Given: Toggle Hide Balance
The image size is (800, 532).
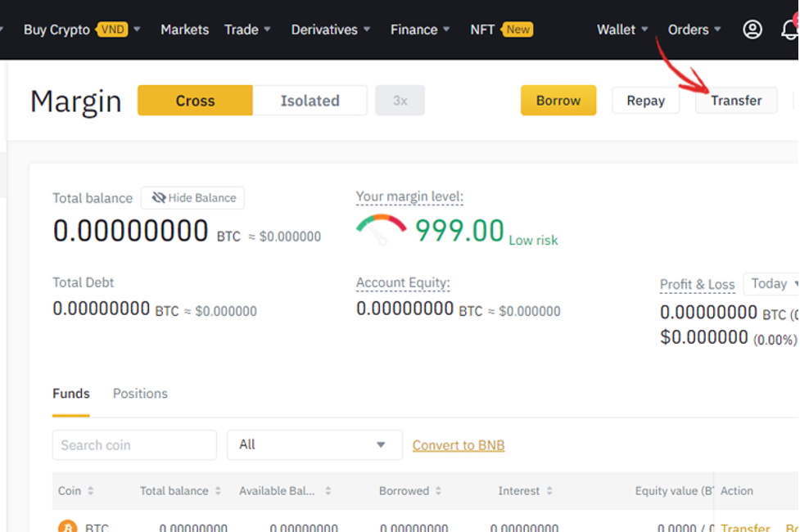Looking at the screenshot, I should click(193, 198).
